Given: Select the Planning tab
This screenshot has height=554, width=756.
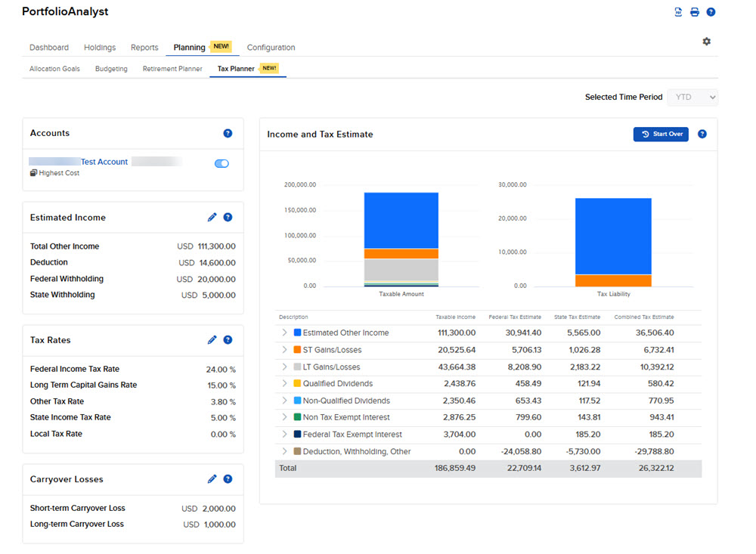Looking at the screenshot, I should coord(190,48).
